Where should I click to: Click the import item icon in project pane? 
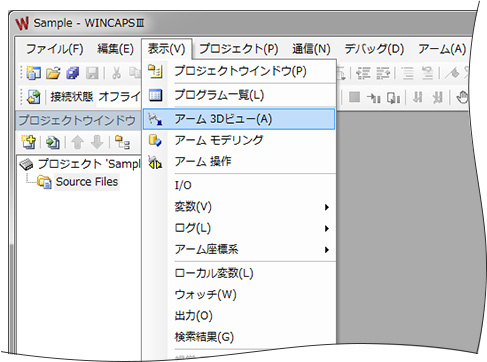click(x=53, y=143)
